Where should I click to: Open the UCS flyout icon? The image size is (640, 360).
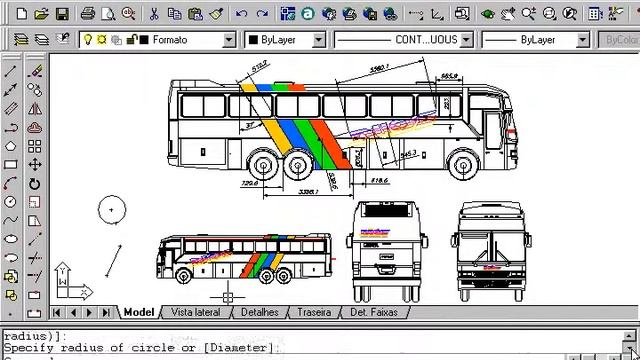tap(437, 14)
